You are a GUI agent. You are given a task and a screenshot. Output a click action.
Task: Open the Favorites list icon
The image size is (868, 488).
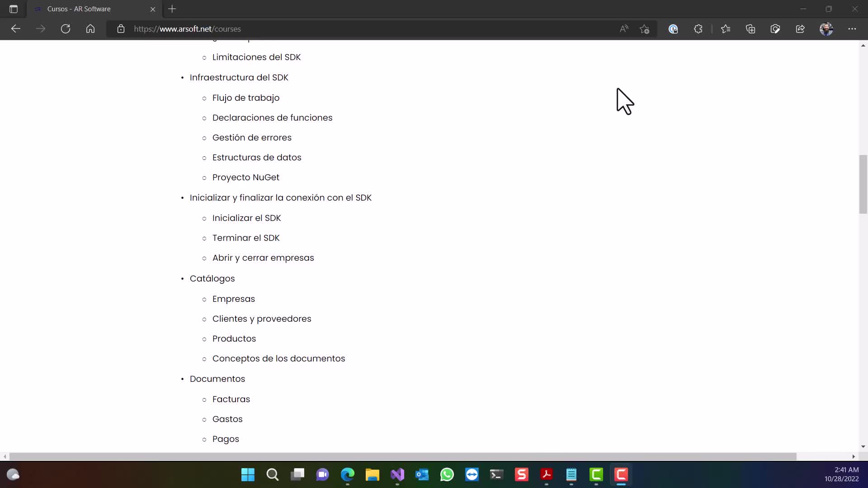pyautogui.click(x=726, y=29)
